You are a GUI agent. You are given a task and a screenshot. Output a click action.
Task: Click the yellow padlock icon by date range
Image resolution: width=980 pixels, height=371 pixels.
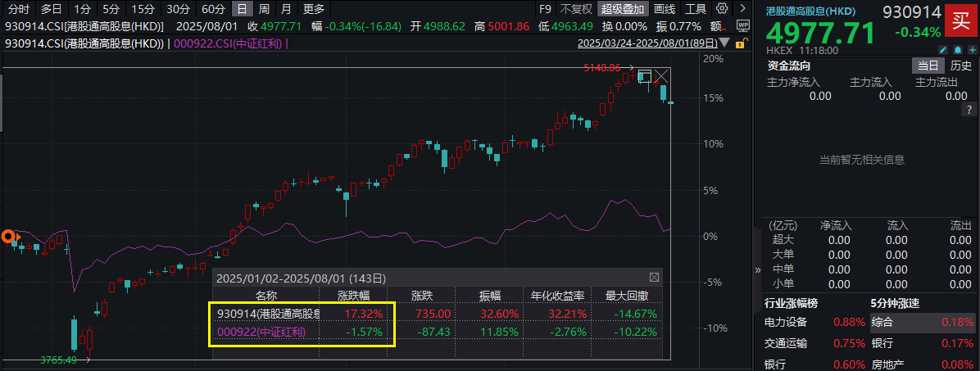[742, 43]
